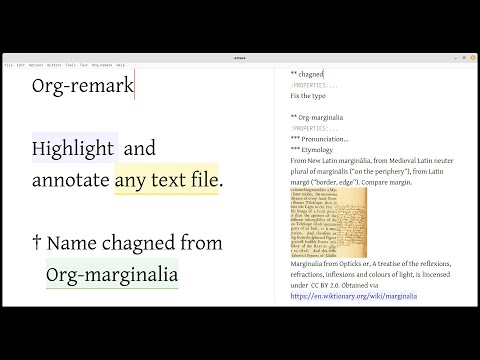Open the Options menu
This screenshot has height=360, width=480.
[x=36, y=65]
